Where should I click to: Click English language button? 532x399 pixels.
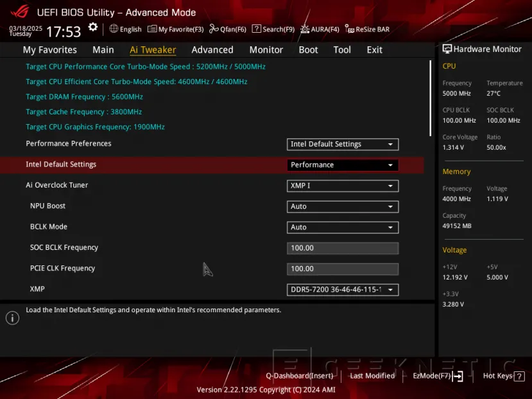point(131,29)
